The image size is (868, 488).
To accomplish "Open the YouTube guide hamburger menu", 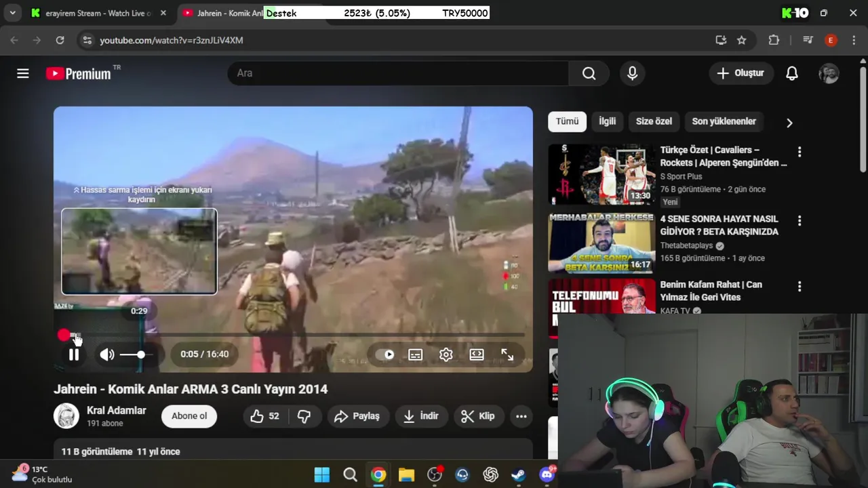I will pos(23,73).
